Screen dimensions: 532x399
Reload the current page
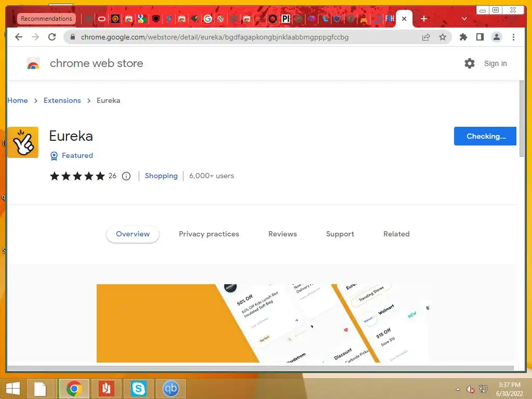tap(52, 37)
